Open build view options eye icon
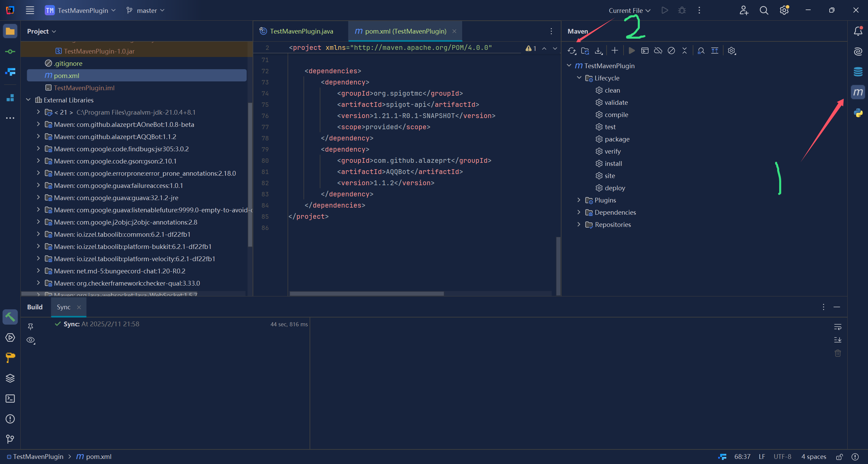The height and width of the screenshot is (464, 868). [31, 340]
